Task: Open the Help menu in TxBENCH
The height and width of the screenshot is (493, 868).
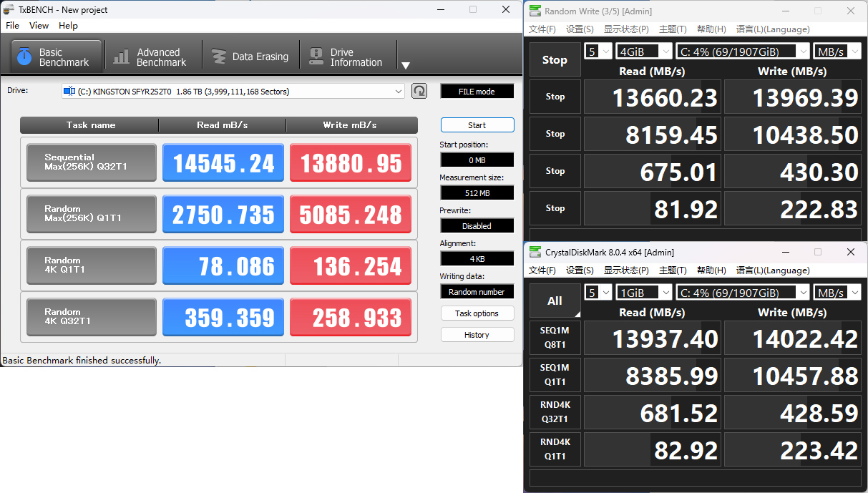Action: [x=68, y=25]
